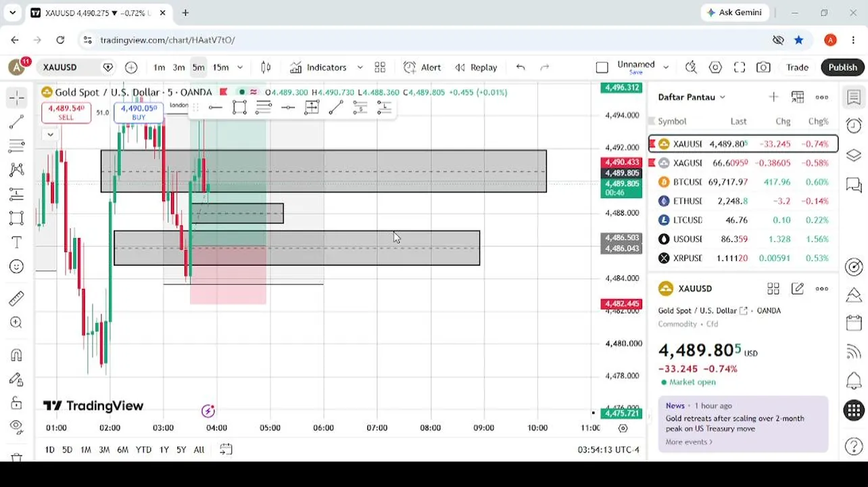Expand the timeframe interval dropdown
The image size is (868, 487).
click(239, 67)
